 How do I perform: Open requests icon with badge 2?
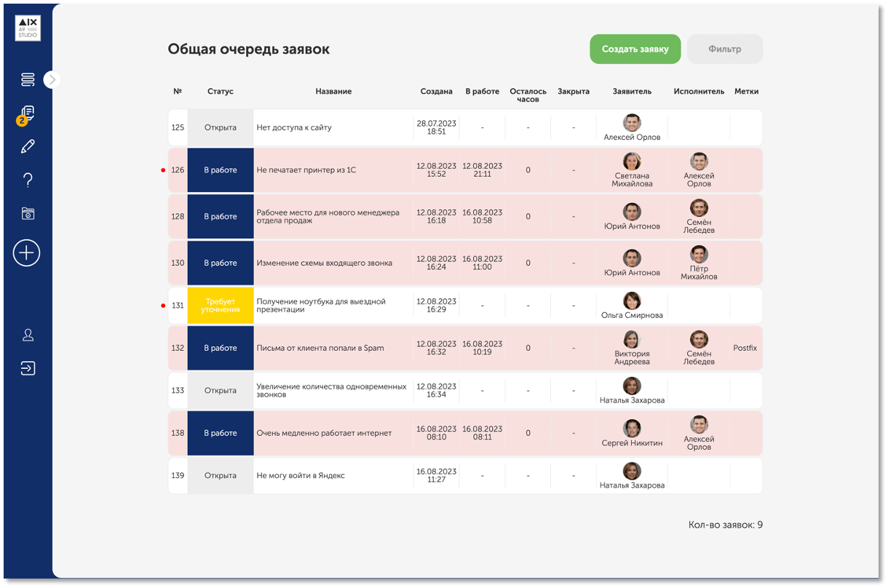27,114
